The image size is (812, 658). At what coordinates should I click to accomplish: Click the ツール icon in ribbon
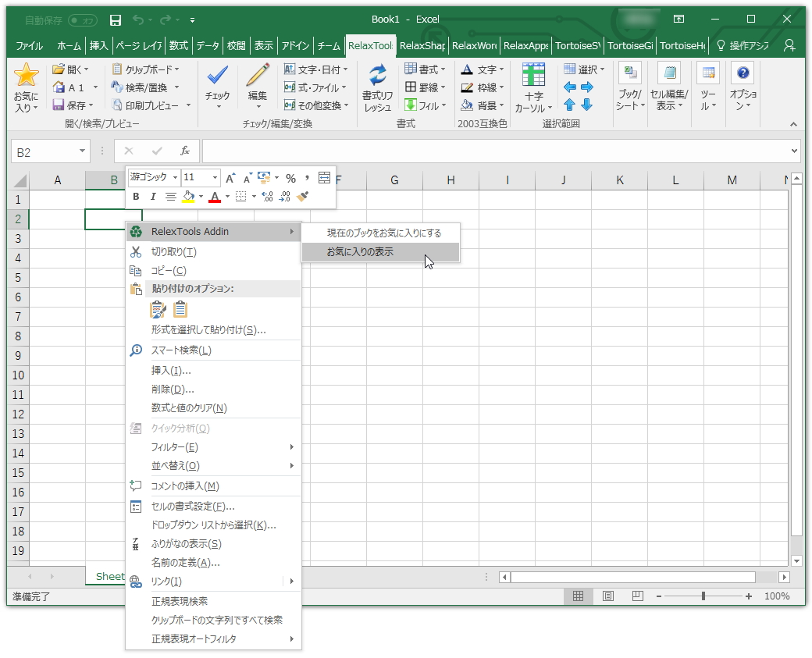pos(708,73)
